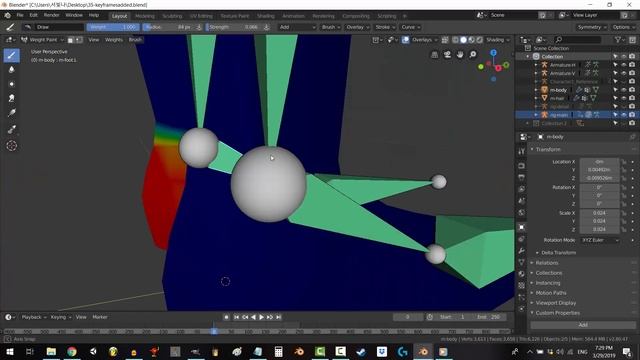Click the Blender logo menu icon

tap(7, 16)
